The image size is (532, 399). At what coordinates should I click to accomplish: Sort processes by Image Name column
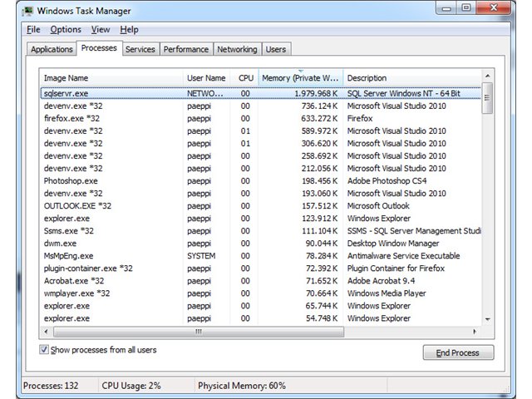click(x=111, y=78)
